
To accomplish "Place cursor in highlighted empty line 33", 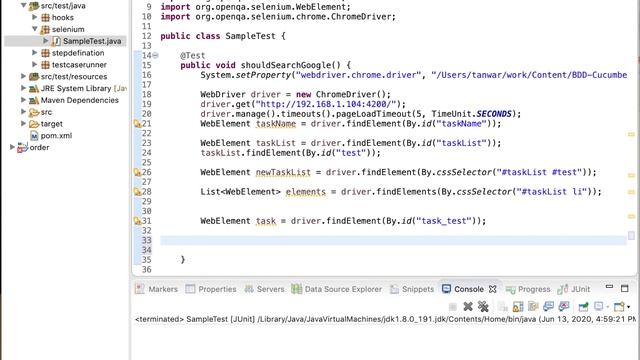I will coord(393,240).
